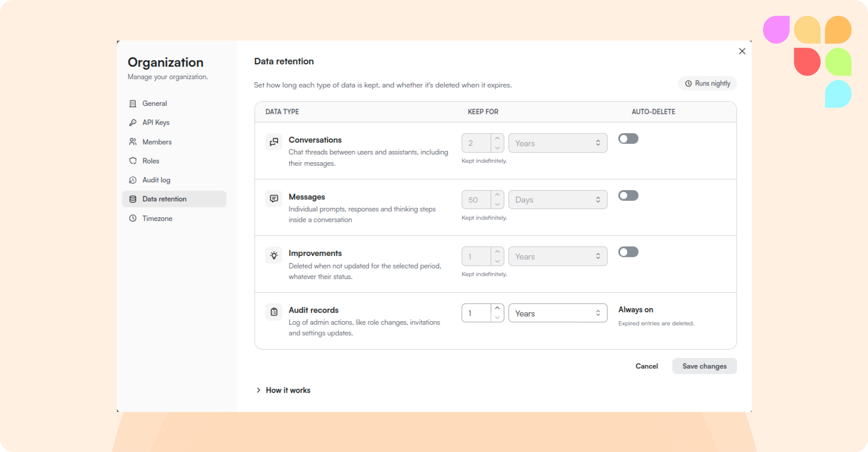The image size is (868, 452).
Task: Click the Save changes button
Action: tap(704, 366)
